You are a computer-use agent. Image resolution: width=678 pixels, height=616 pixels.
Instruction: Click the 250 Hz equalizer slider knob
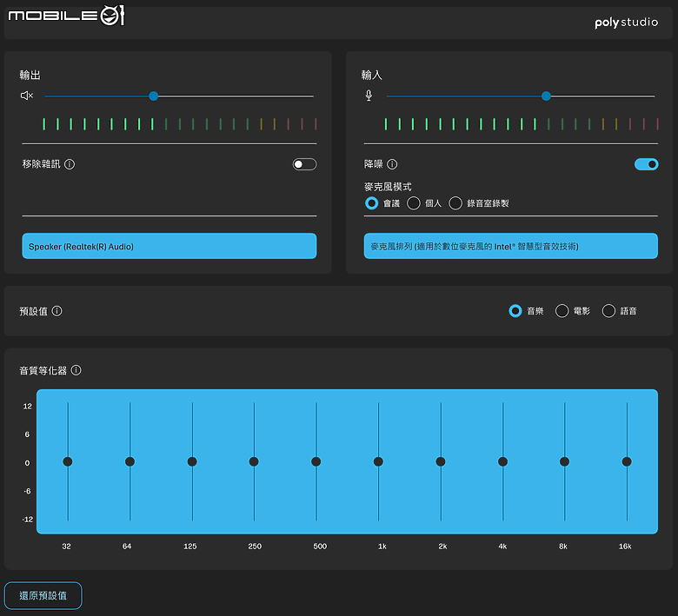coord(254,461)
